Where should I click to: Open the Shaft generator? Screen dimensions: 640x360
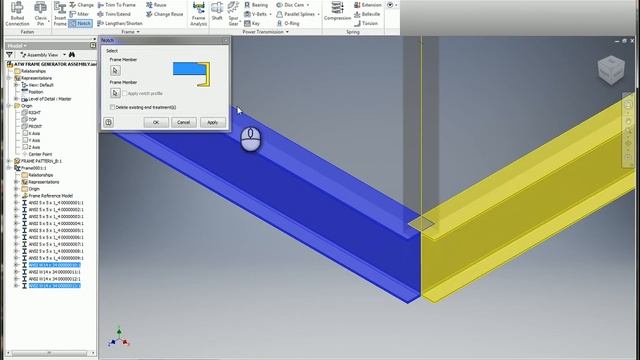[217, 11]
